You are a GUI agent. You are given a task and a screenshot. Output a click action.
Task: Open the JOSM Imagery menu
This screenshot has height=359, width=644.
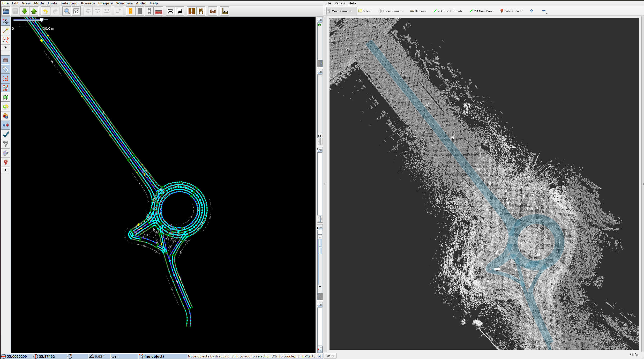point(105,3)
